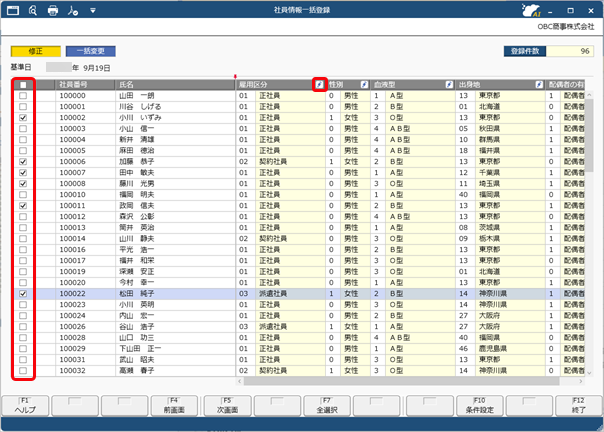
Task: Check the box for employee 100010
Action: (23, 195)
